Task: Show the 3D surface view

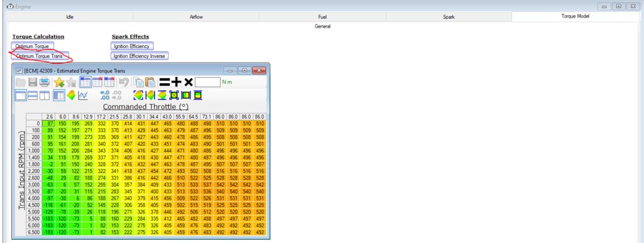Action: pyautogui.click(x=71, y=95)
